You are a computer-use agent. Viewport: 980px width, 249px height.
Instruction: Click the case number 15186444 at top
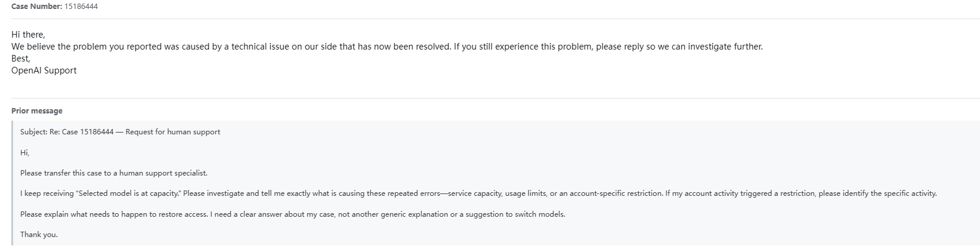click(x=81, y=6)
